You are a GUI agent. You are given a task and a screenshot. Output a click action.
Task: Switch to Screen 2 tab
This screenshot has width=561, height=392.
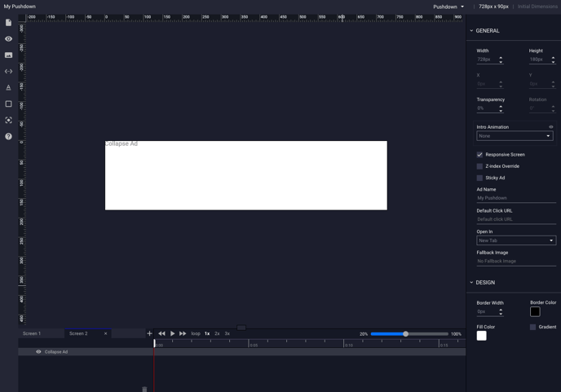point(78,333)
